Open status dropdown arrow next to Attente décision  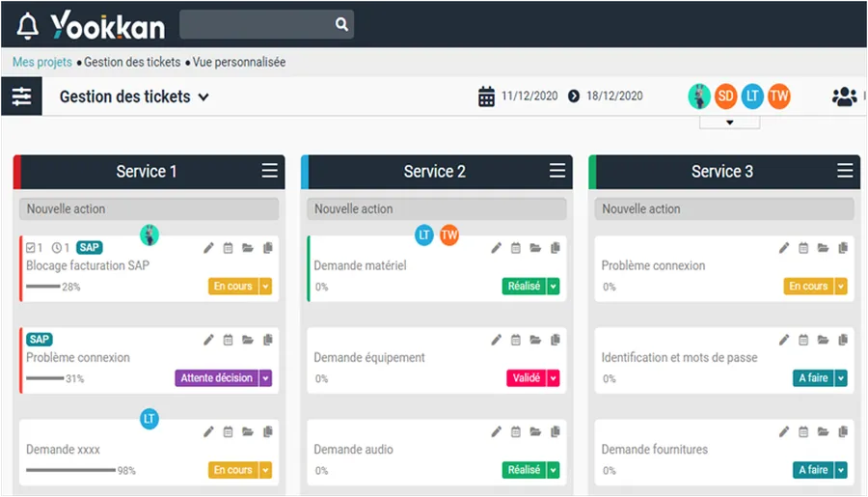tap(266, 378)
